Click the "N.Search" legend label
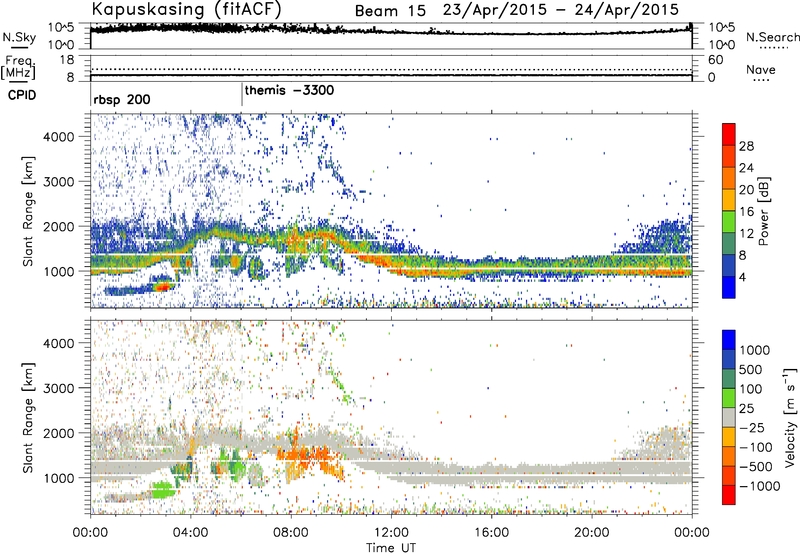This screenshot has width=800, height=554. (x=773, y=37)
